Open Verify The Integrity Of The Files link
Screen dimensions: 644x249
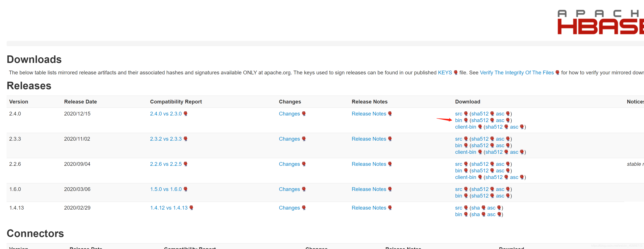tap(517, 73)
